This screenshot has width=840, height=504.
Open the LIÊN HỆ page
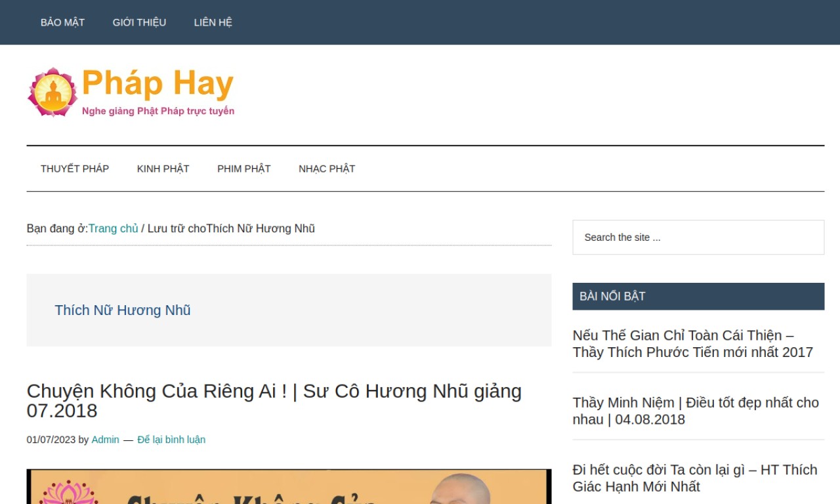click(x=213, y=22)
